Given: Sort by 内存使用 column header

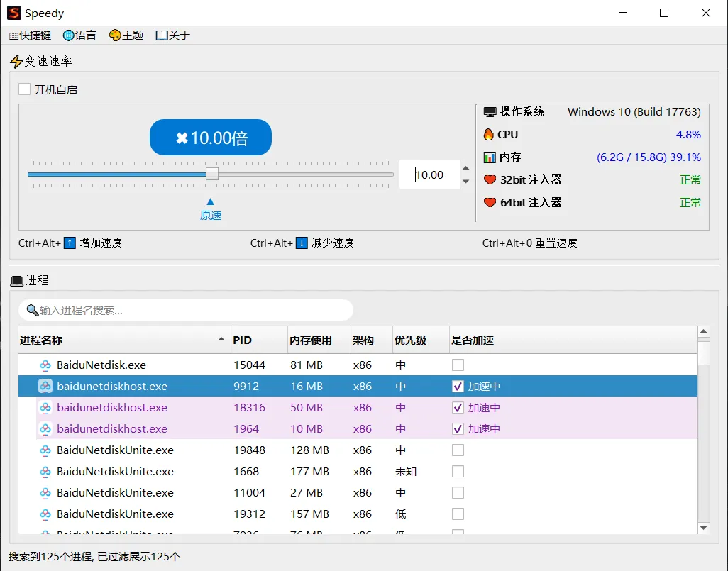Looking at the screenshot, I should pos(319,340).
